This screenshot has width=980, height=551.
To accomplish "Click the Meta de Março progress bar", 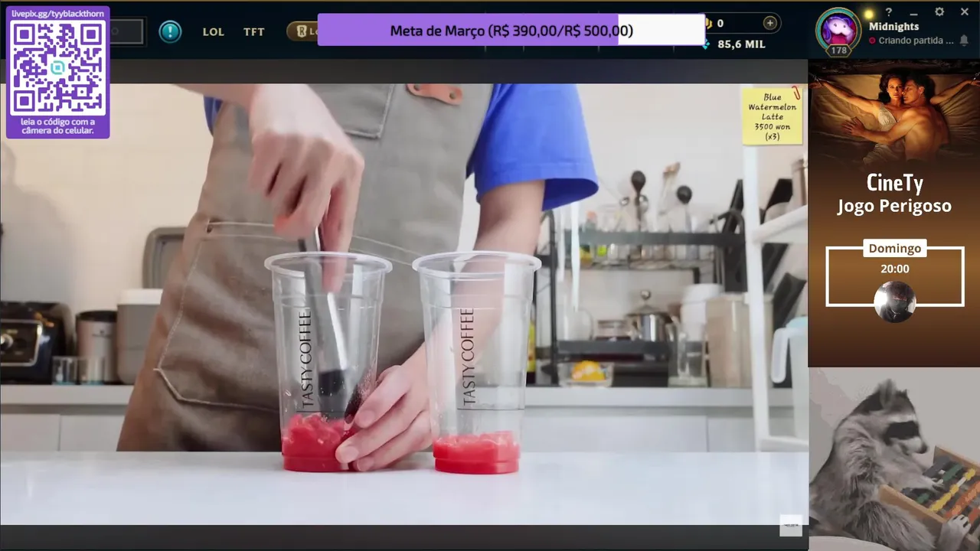I will [511, 31].
